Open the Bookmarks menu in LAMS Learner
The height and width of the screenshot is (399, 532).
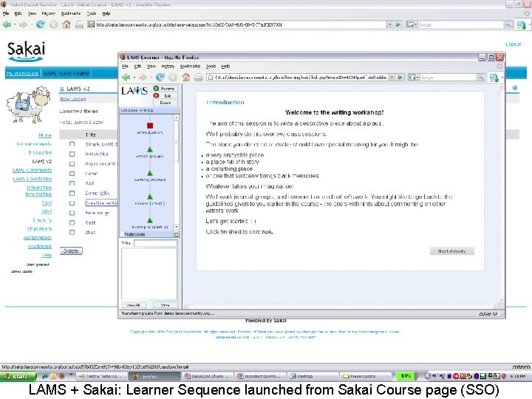(190, 66)
